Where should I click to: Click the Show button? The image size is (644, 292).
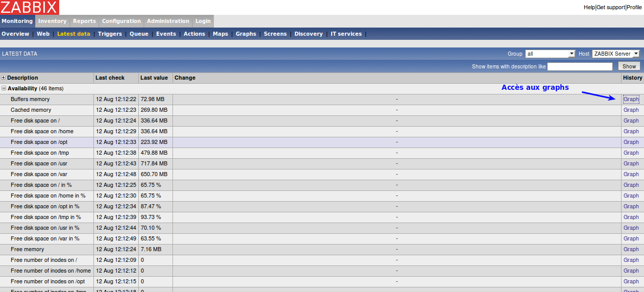pyautogui.click(x=629, y=66)
